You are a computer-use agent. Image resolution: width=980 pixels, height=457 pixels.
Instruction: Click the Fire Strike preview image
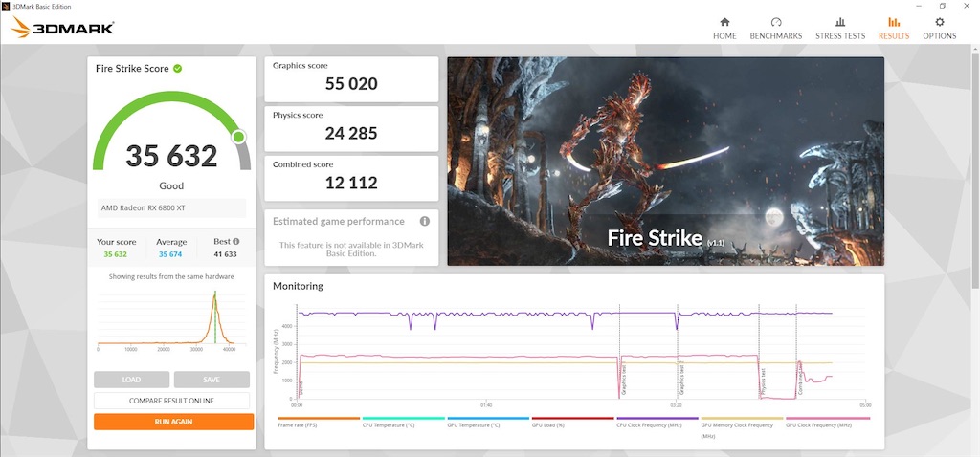pyautogui.click(x=666, y=161)
